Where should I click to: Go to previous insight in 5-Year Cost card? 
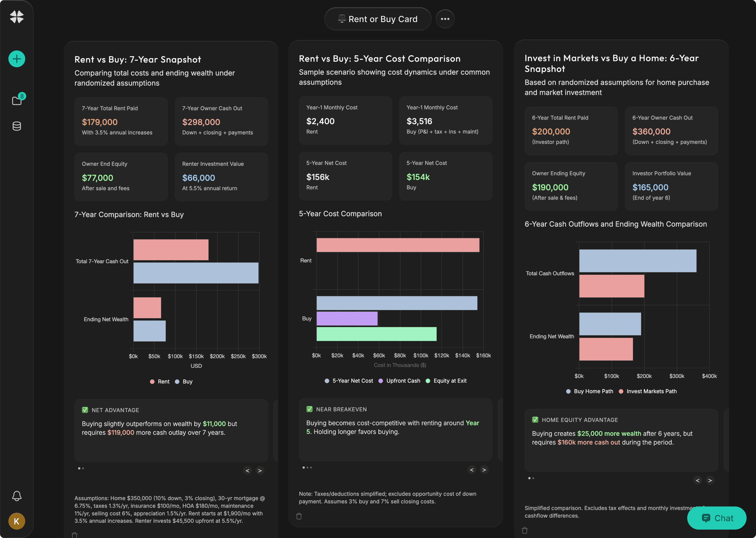tap(472, 470)
